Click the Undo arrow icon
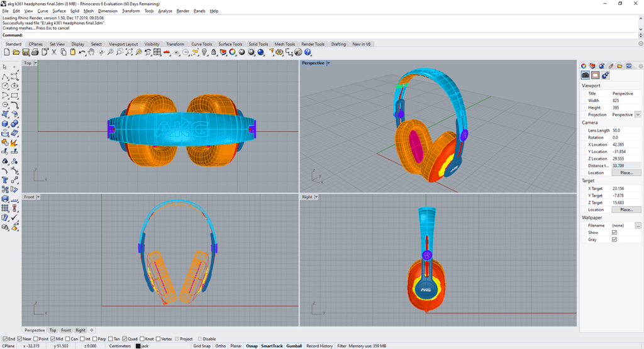The height and width of the screenshot is (349, 644). tap(82, 52)
